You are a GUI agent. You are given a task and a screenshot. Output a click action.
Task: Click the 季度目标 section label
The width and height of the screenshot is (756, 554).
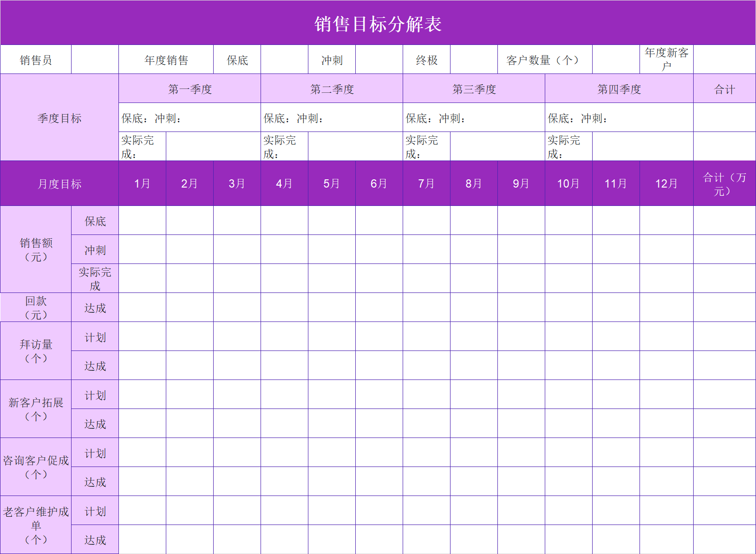[59, 117]
